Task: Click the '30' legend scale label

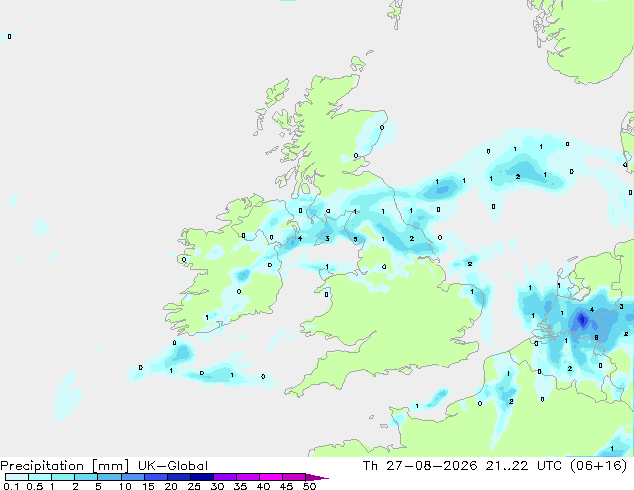Action: point(217,486)
